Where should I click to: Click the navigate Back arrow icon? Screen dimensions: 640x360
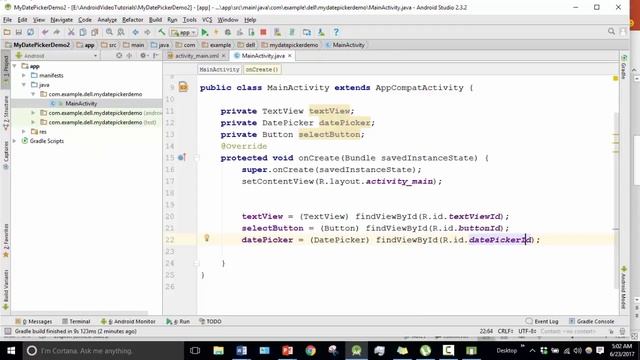click(x=135, y=32)
